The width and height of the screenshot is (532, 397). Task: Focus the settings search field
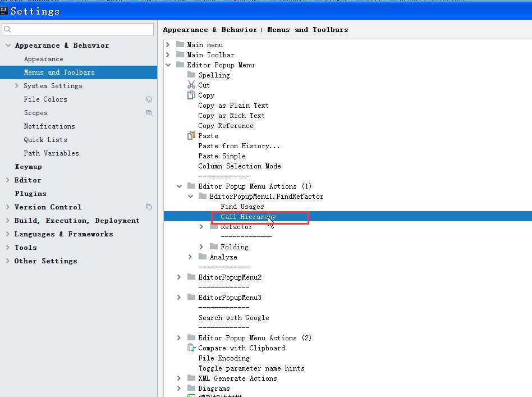[x=77, y=29]
